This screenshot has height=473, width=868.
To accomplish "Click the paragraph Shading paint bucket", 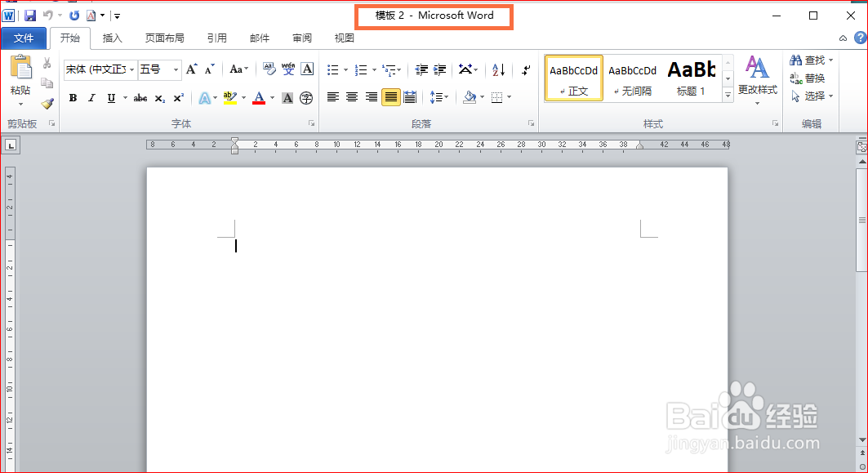I will coord(470,97).
